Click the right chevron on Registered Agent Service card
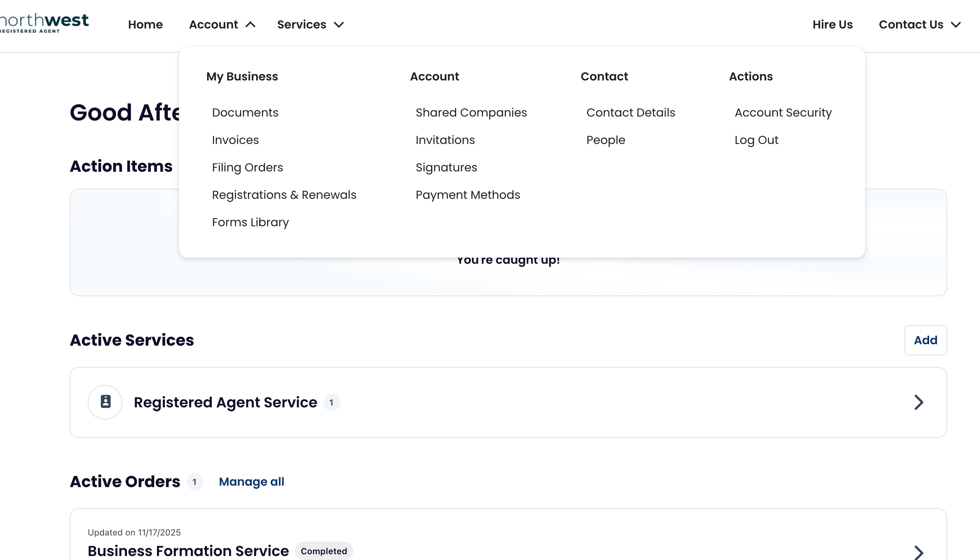Image resolution: width=980 pixels, height=560 pixels. [x=919, y=402]
